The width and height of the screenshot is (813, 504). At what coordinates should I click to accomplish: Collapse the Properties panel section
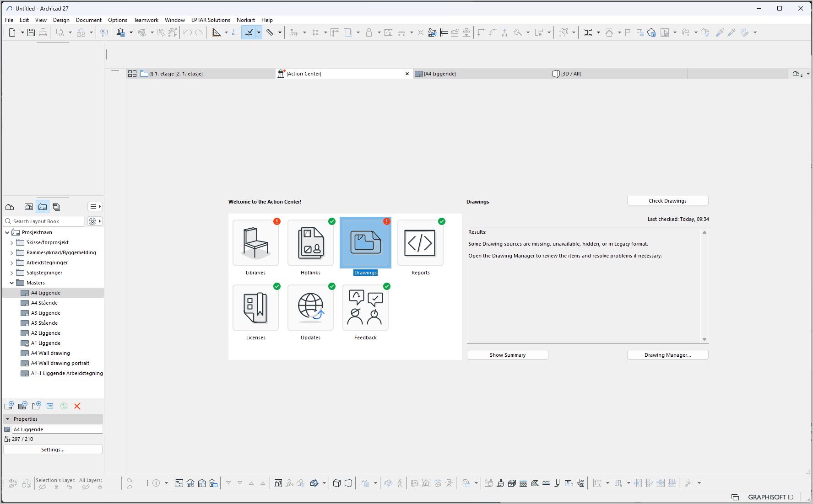click(8, 419)
